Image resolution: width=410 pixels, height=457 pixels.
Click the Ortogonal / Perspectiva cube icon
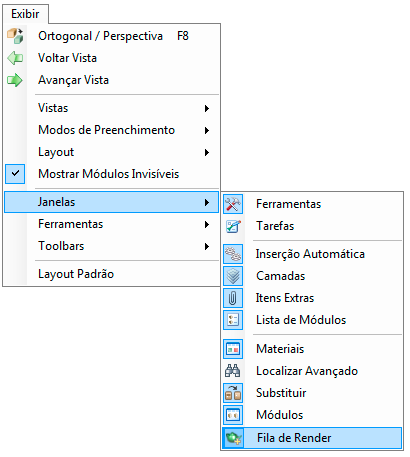pyautogui.click(x=15, y=36)
